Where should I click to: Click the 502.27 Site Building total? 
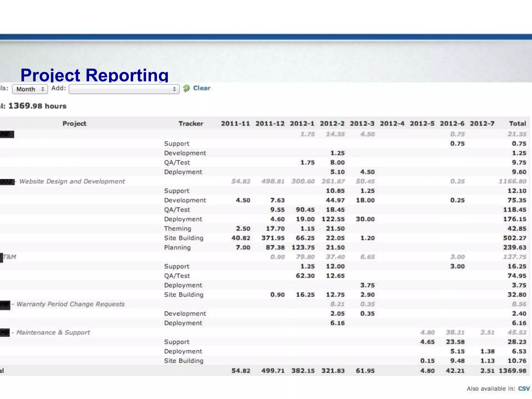[x=515, y=238]
